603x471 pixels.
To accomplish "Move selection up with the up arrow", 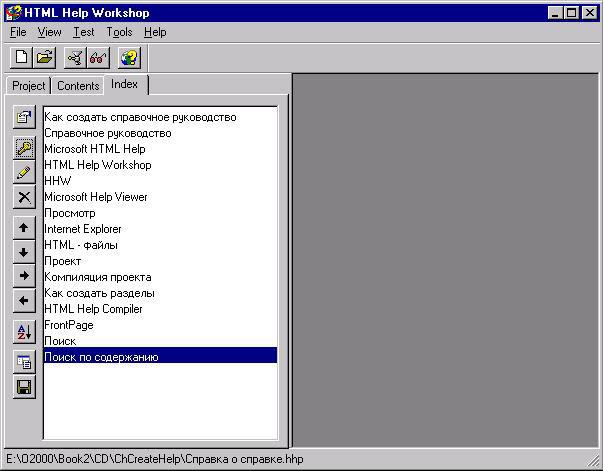I will tap(24, 228).
